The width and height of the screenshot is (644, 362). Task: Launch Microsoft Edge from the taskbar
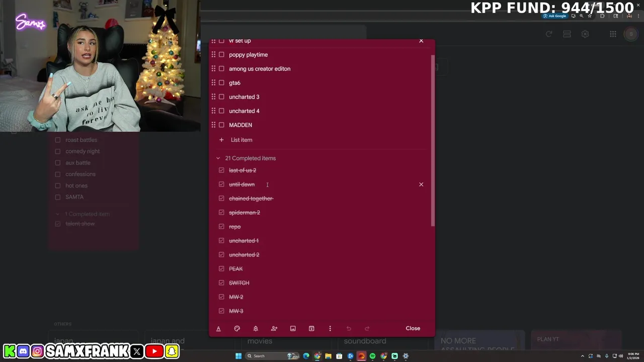(306, 356)
